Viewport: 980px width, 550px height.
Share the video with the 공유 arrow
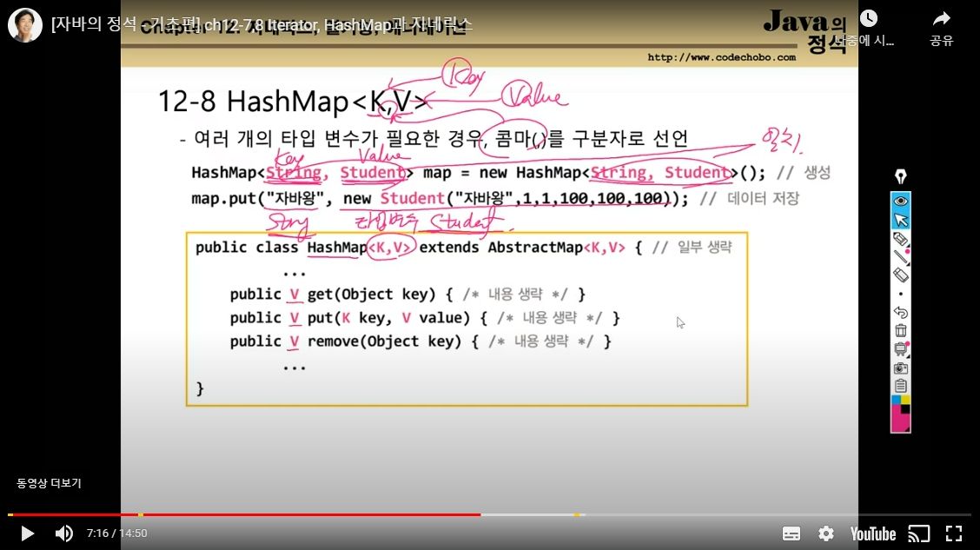point(941,19)
